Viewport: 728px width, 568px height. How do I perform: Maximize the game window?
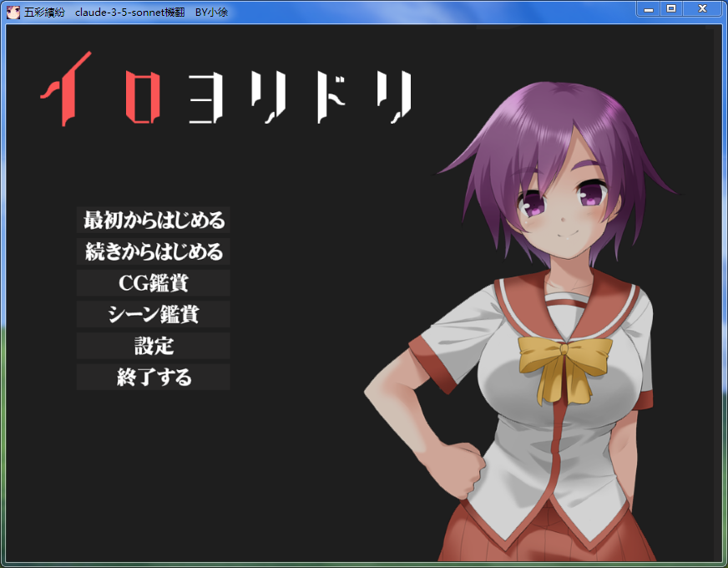pyautogui.click(x=671, y=8)
